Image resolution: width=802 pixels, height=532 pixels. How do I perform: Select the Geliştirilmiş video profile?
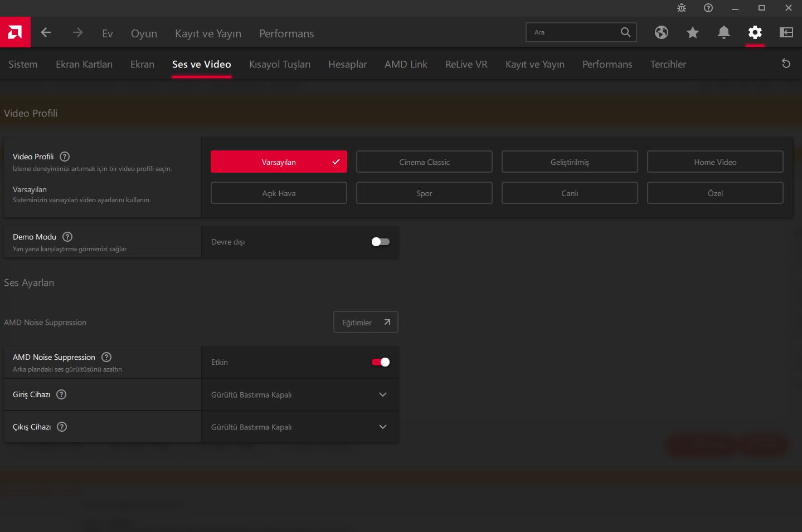coord(570,162)
